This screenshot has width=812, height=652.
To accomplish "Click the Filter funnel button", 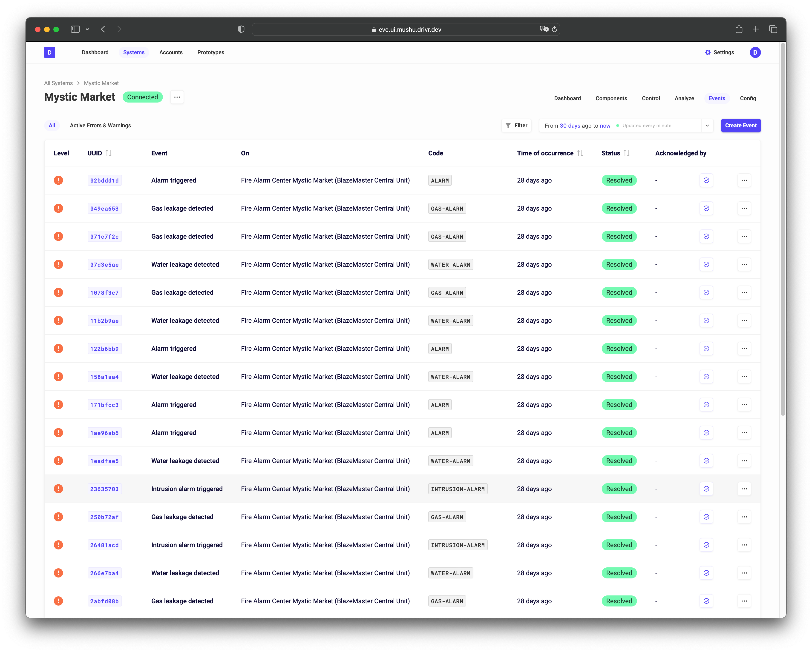I will click(516, 125).
